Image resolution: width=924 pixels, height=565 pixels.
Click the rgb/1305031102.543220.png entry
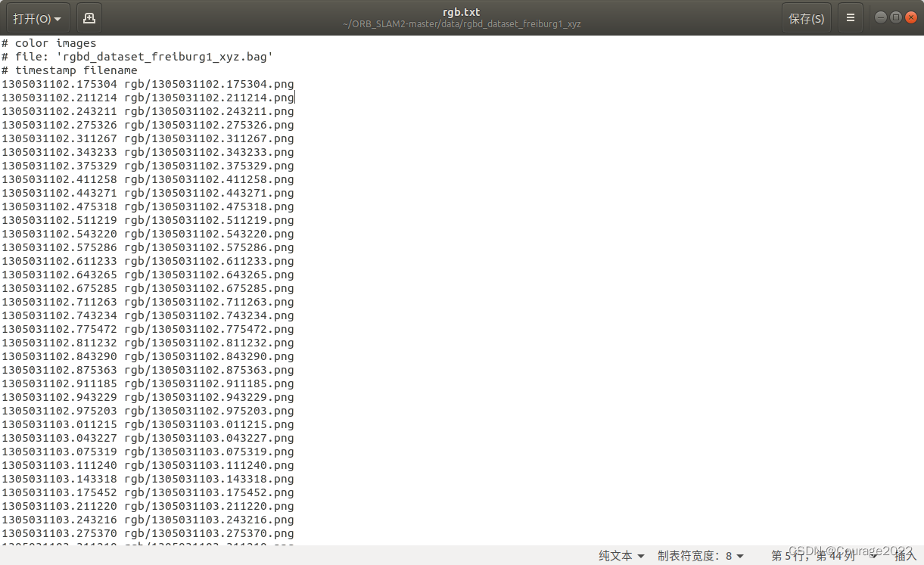210,234
